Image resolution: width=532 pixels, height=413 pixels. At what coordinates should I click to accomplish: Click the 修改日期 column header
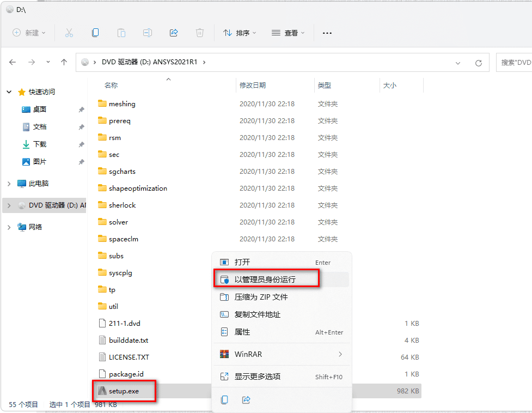coord(253,86)
